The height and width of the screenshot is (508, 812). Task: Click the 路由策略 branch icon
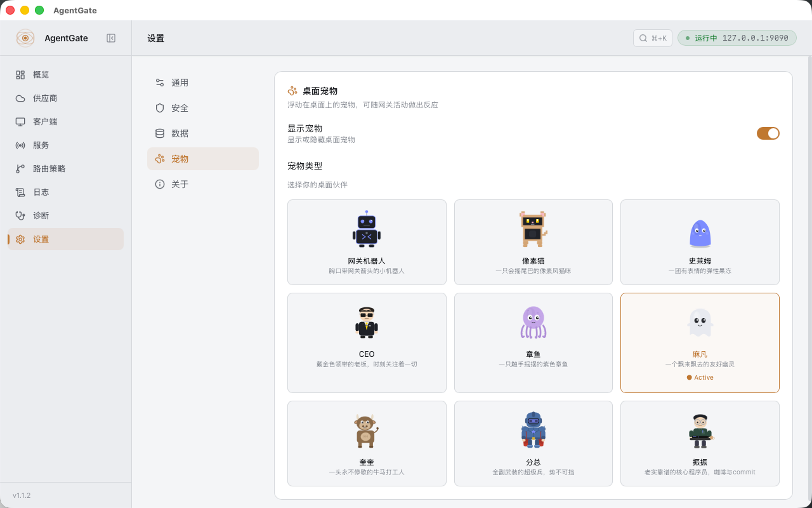point(20,169)
